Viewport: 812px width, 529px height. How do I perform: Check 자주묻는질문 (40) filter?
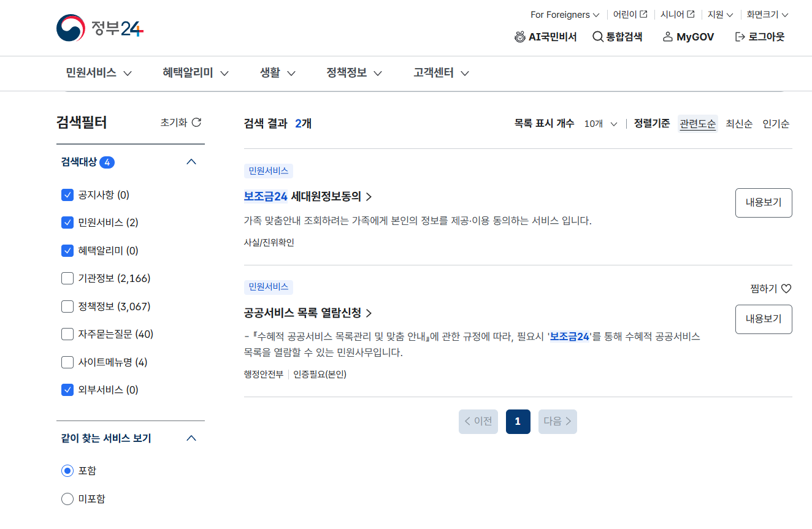(67, 334)
